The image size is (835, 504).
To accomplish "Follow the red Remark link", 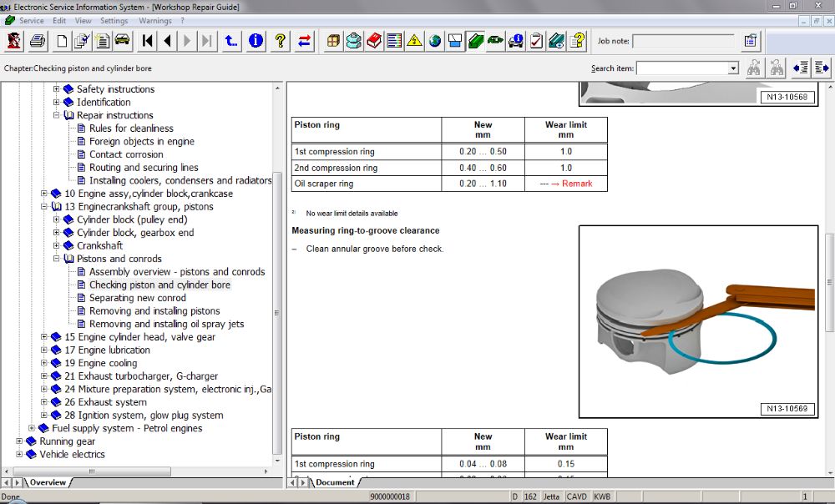I will pyautogui.click(x=577, y=184).
